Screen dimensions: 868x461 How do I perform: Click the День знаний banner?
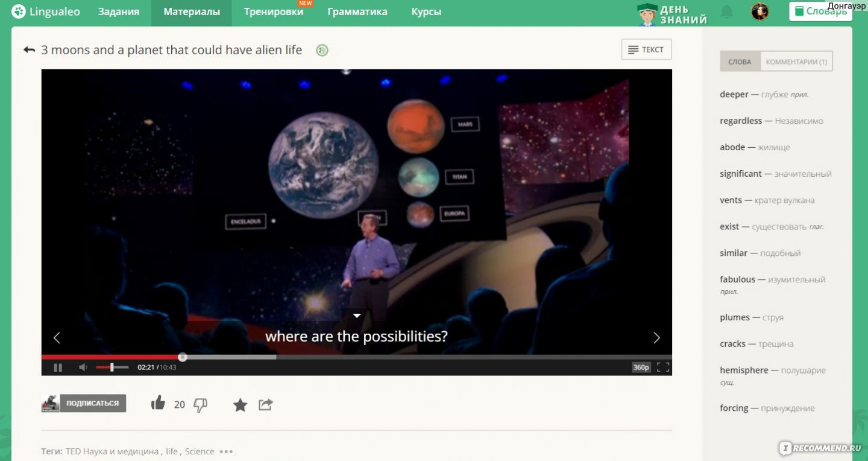point(672,14)
